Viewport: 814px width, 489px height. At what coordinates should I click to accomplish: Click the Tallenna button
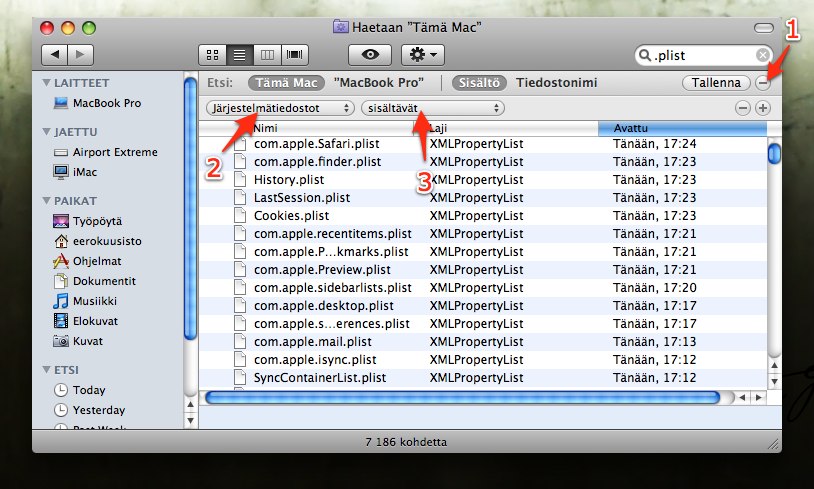716,83
